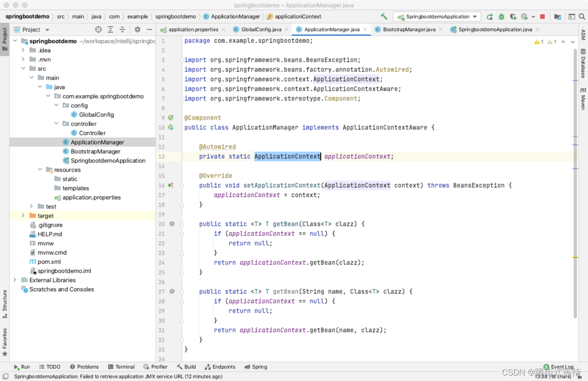Click the implements-method gutter icon on line 16
This screenshot has height=381, width=588.
[171, 185]
